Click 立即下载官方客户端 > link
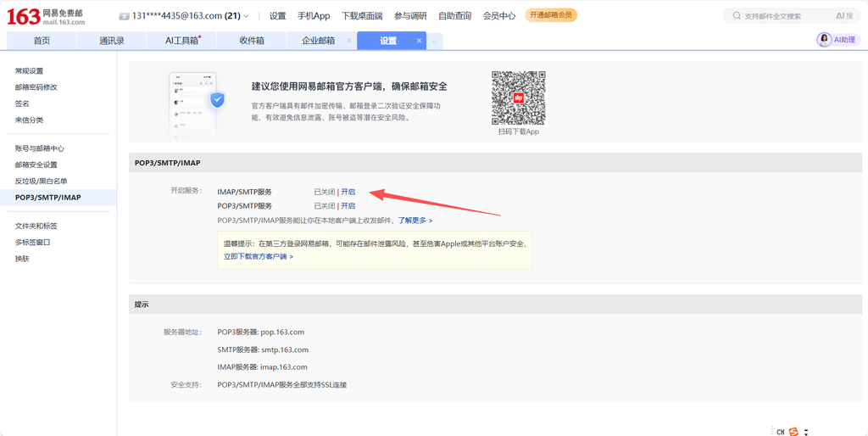868x436 pixels. (258, 256)
